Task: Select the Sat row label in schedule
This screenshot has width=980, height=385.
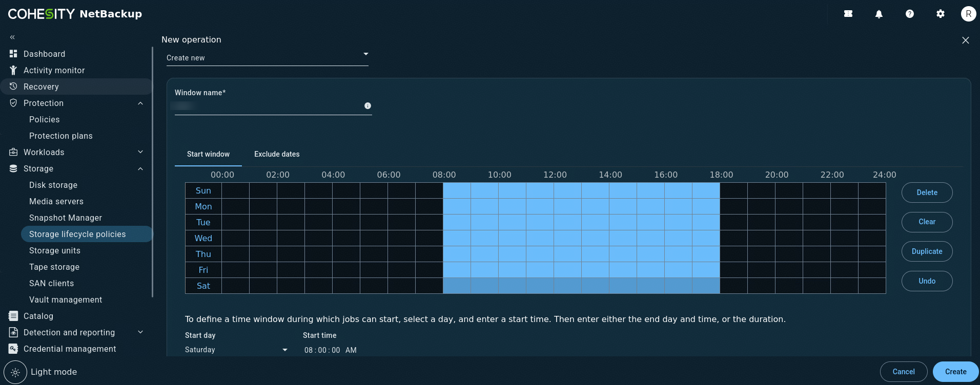Action: pos(203,286)
